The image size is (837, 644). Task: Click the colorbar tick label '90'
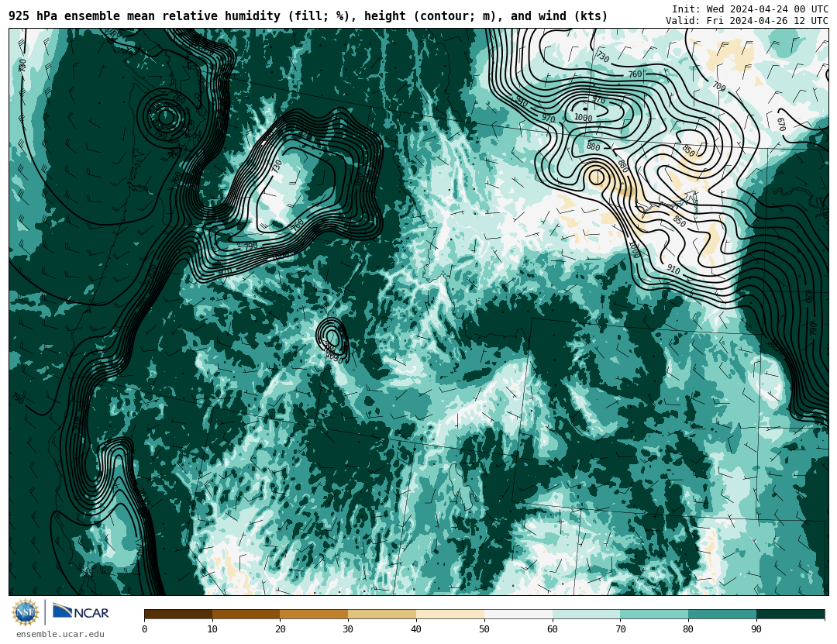[x=756, y=629]
